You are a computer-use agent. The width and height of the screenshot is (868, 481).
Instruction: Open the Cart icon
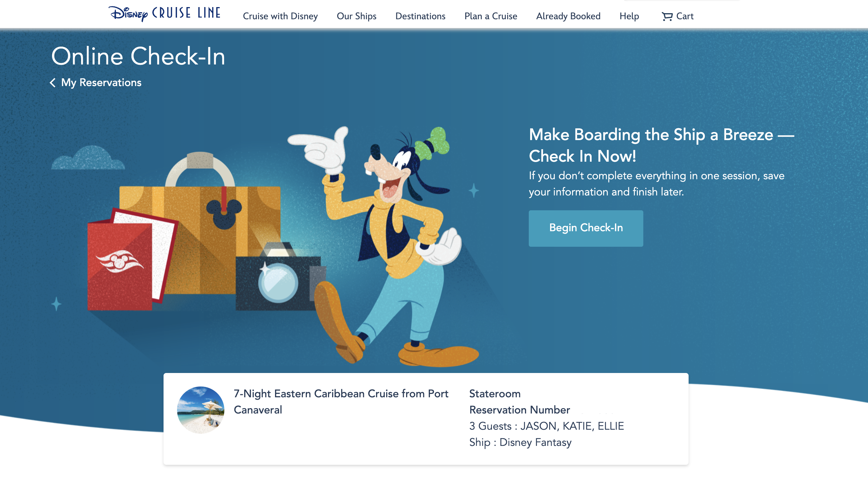click(667, 16)
